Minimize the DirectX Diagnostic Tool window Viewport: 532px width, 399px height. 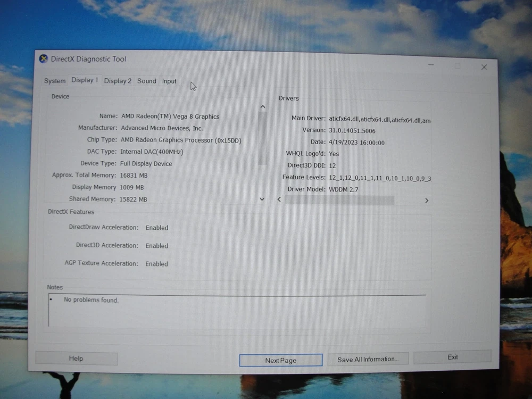[431, 66]
